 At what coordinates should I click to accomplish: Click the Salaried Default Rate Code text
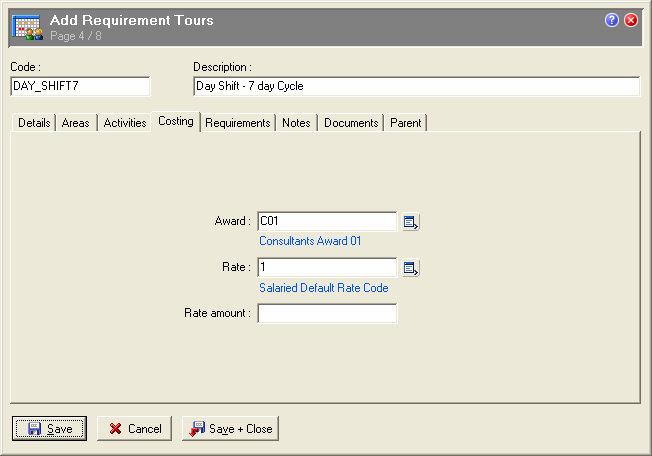click(324, 288)
